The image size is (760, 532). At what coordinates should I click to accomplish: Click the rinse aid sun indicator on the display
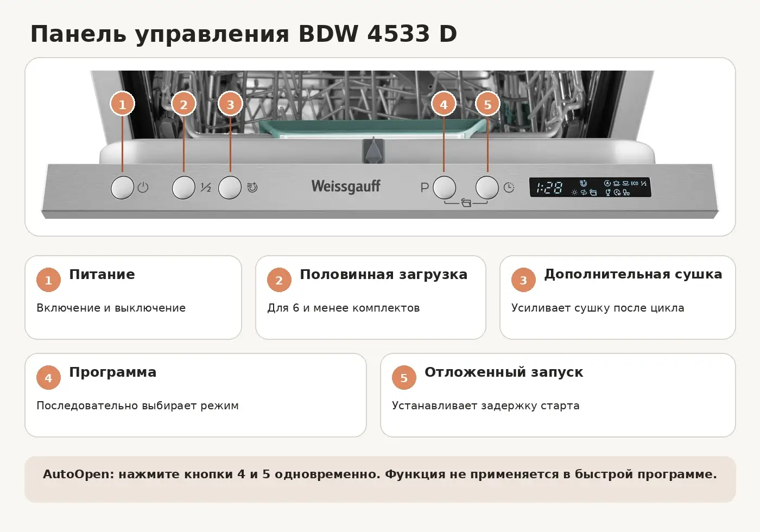click(574, 193)
